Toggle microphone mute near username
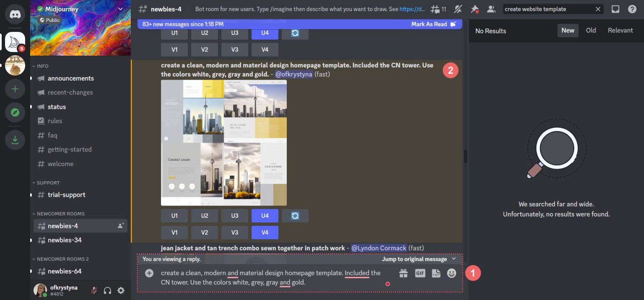Screen dimensions: 644x300 click(94, 290)
